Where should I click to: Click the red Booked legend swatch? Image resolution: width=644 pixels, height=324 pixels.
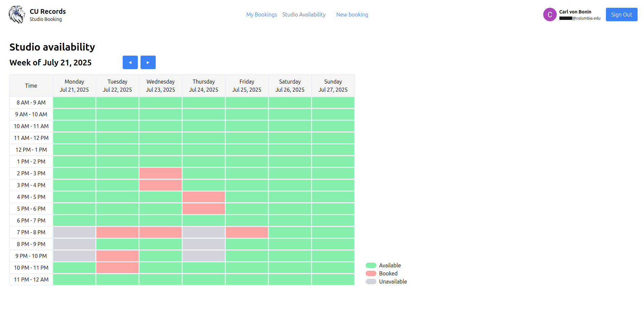[371, 273]
